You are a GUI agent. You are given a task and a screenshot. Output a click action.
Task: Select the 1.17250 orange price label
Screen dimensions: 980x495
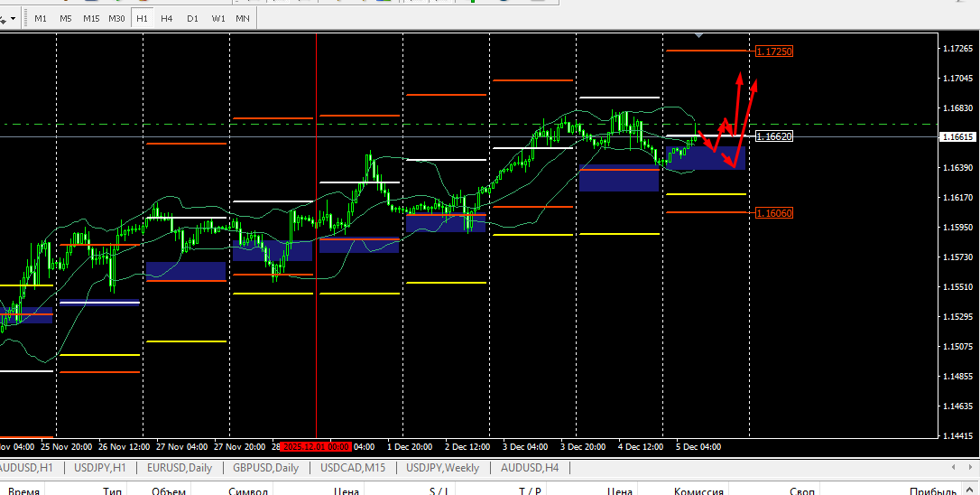(x=773, y=51)
